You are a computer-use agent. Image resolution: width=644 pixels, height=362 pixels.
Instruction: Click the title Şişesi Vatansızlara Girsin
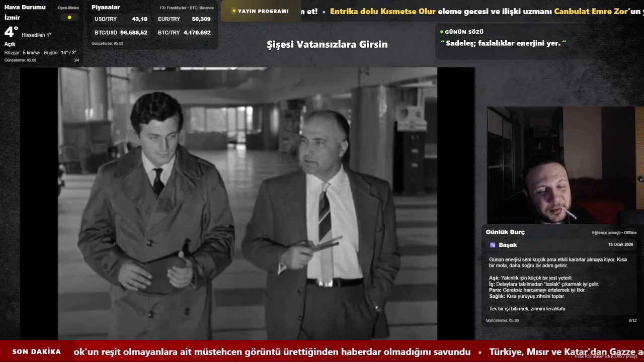[327, 44]
